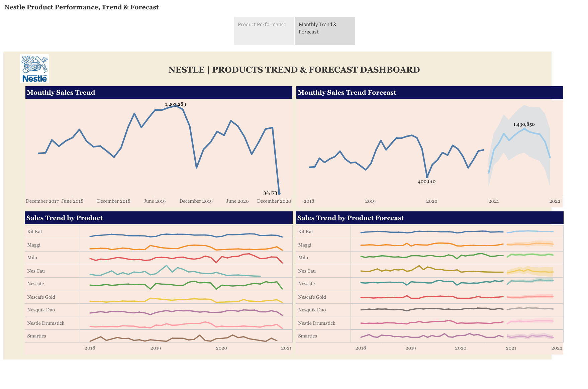Image resolution: width=588 pixels, height=389 pixels.
Task: Select Nes Cau in Sales Trend by Product
Action: click(36, 271)
